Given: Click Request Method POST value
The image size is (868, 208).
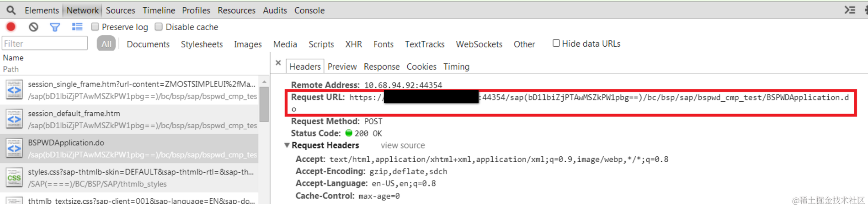Looking at the screenshot, I should point(373,121).
